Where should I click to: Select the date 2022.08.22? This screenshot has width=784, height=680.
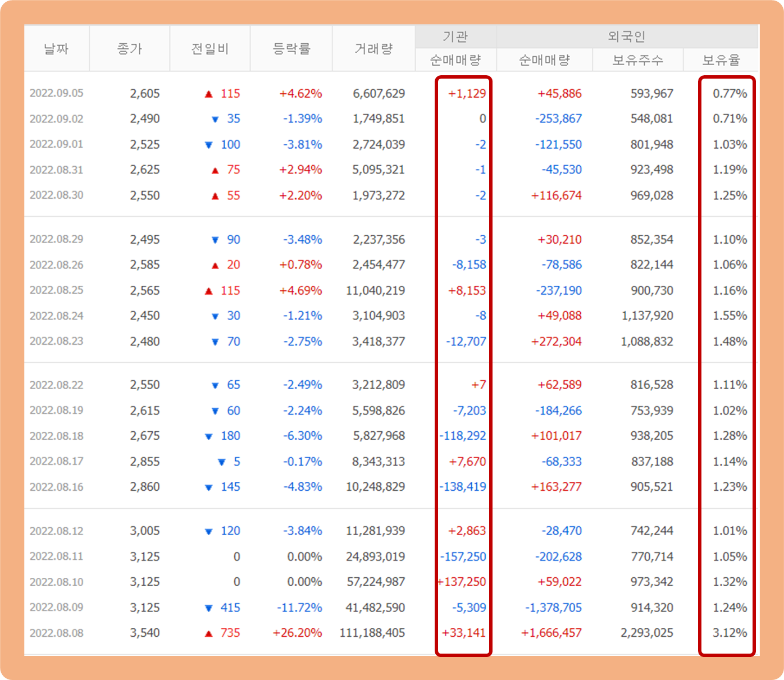tap(56, 385)
